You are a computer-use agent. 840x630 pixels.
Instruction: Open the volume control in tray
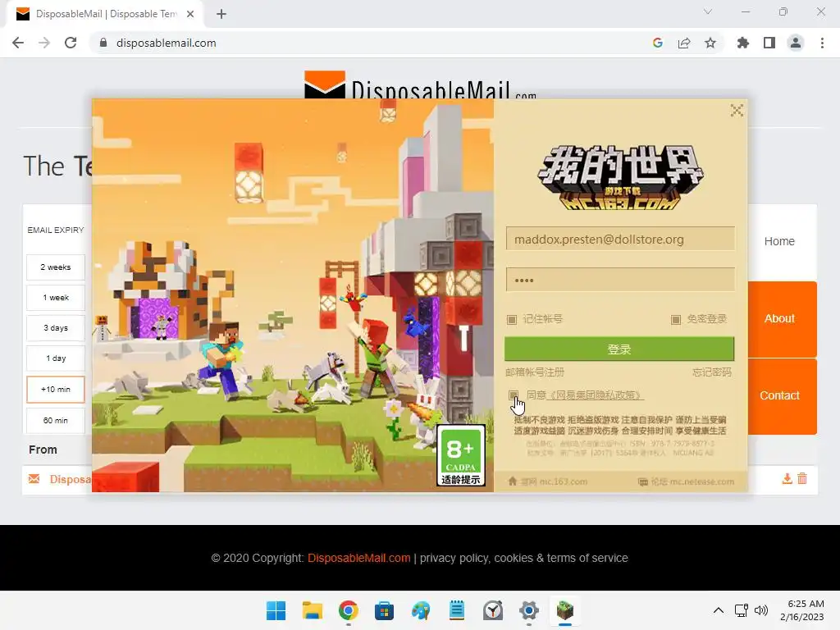(760, 610)
